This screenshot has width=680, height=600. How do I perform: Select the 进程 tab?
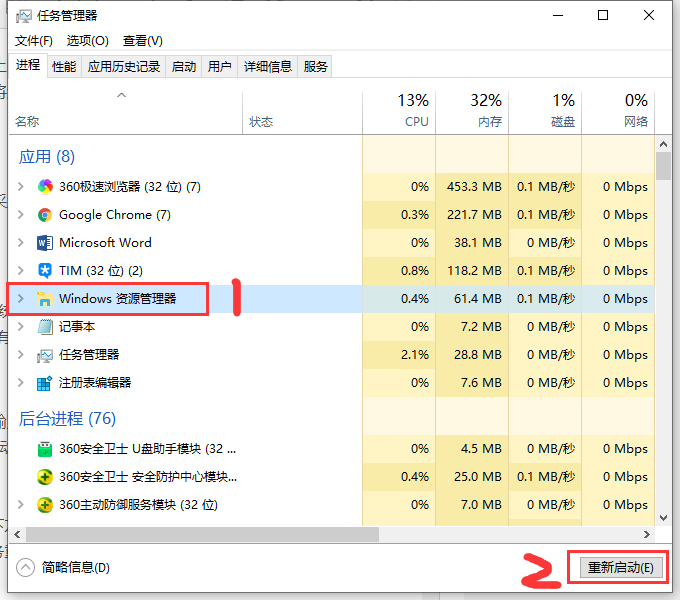point(28,65)
